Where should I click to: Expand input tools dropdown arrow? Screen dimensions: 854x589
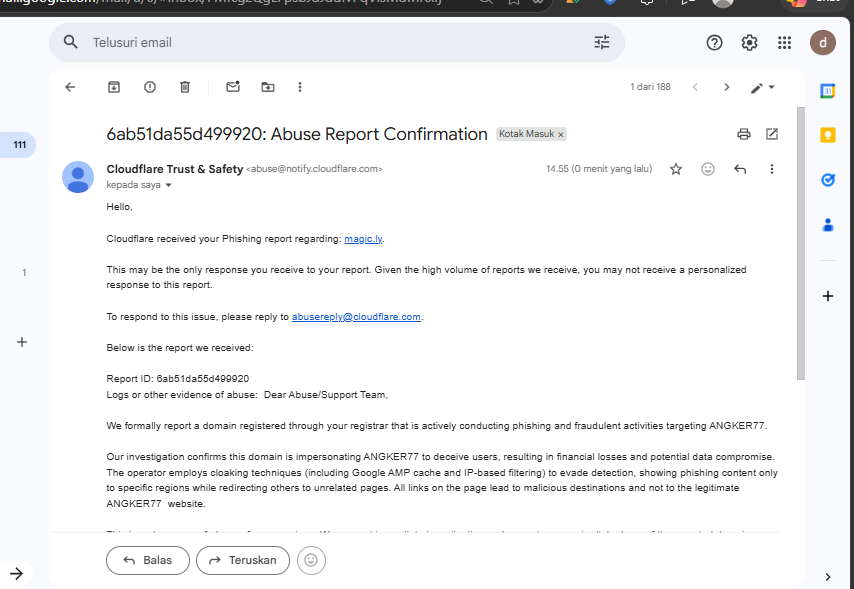pyautogui.click(x=771, y=87)
